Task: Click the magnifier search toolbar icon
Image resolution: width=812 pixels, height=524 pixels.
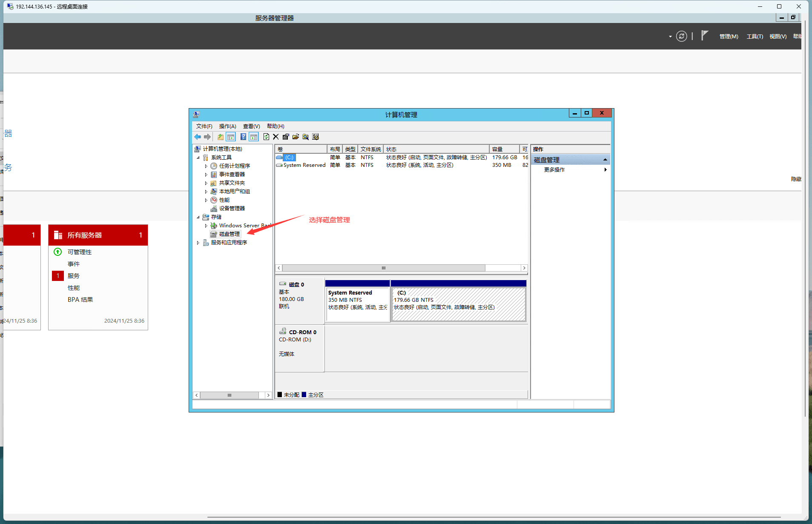Action: (x=305, y=137)
